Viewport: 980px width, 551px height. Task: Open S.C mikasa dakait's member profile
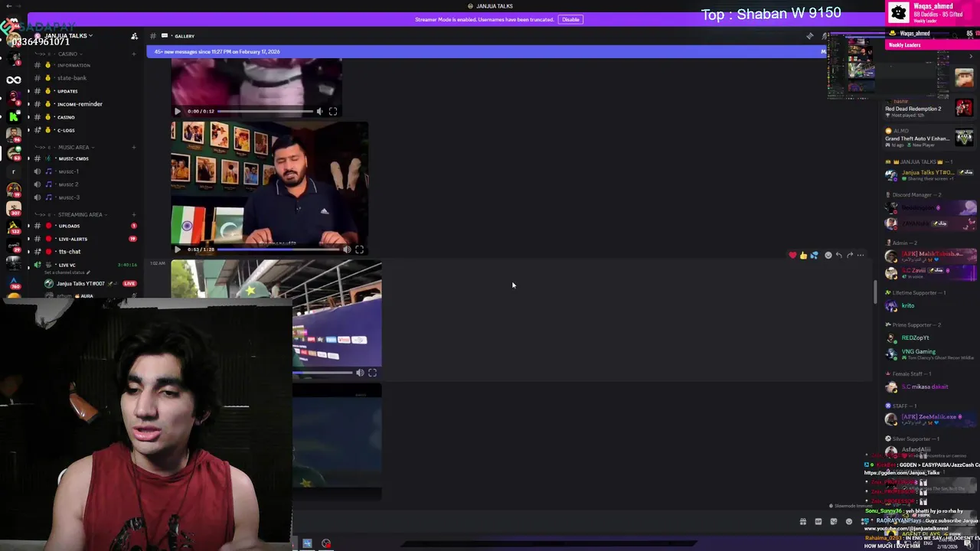(x=929, y=386)
